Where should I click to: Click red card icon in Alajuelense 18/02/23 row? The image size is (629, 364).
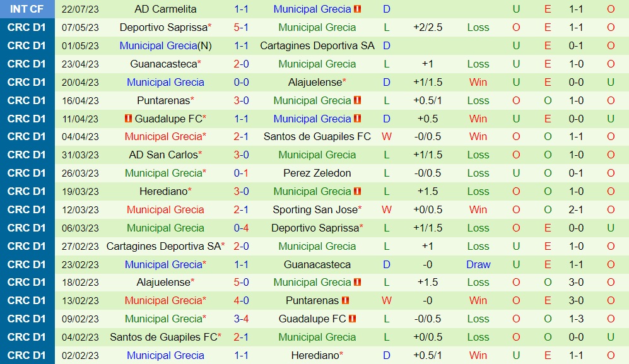(x=358, y=282)
